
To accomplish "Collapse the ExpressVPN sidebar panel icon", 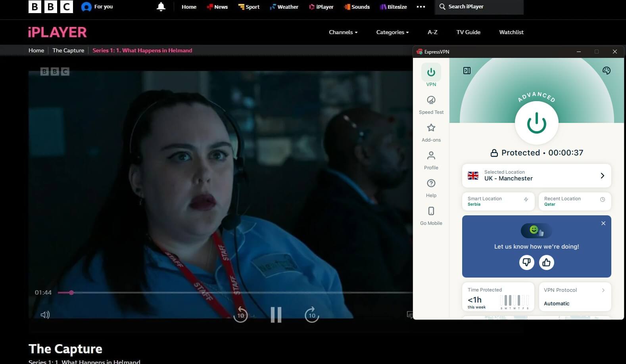I will tap(467, 71).
